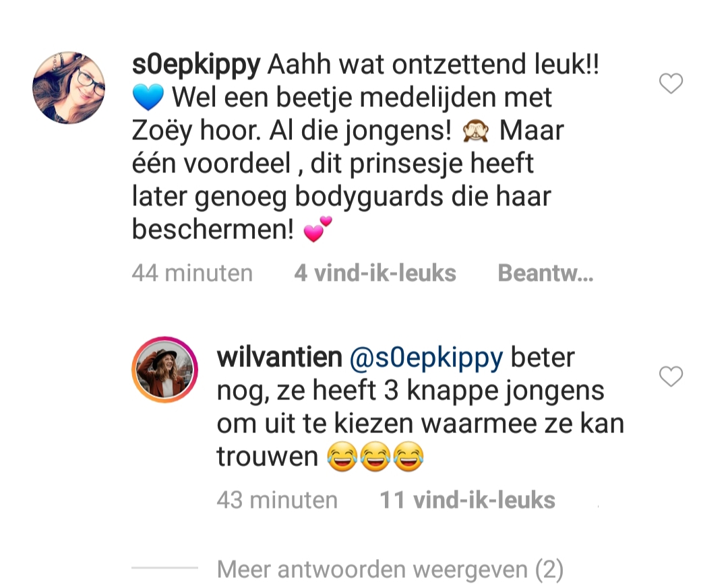Open s0epkippy's profile picture

click(x=69, y=88)
